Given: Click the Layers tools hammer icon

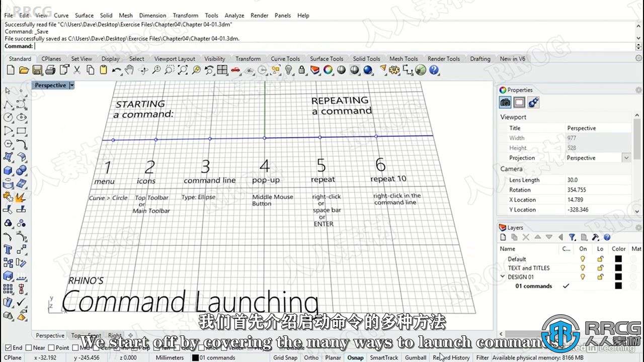Looking at the screenshot, I should coord(596,237).
